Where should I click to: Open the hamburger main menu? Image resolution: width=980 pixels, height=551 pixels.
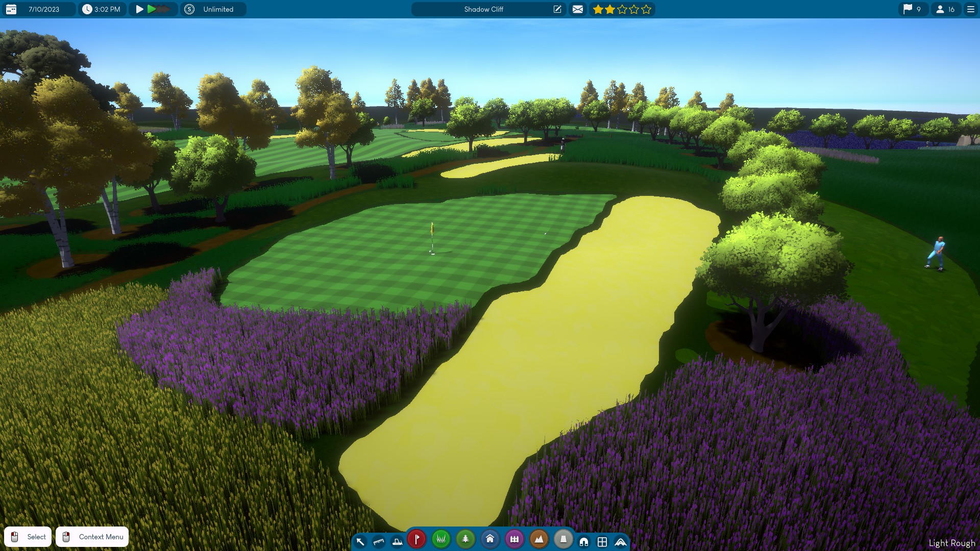pyautogui.click(x=970, y=9)
